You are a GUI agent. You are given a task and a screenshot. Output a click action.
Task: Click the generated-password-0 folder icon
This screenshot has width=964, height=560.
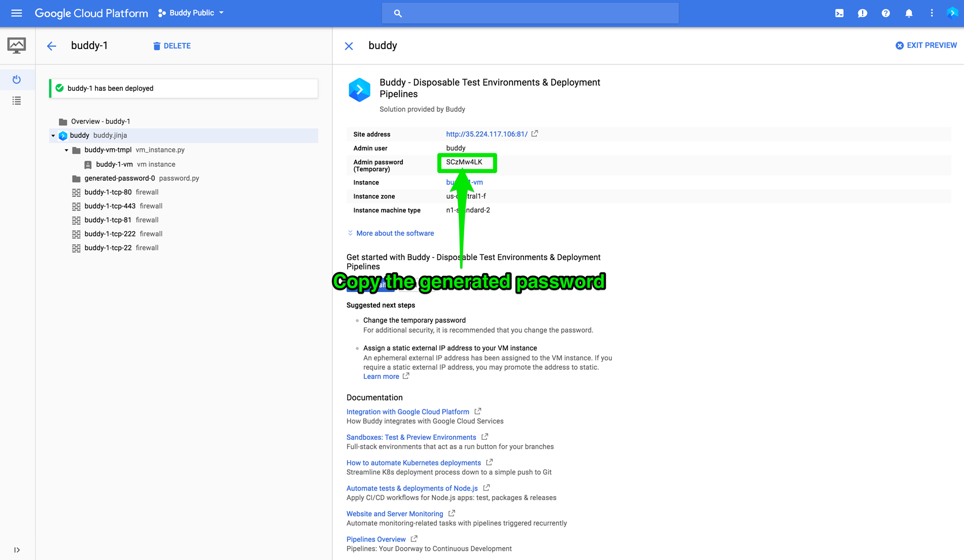tap(76, 179)
